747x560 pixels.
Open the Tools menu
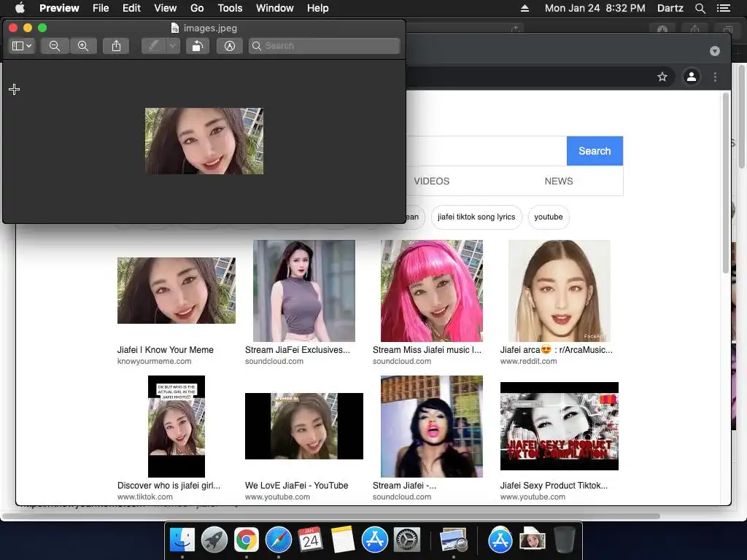tap(230, 8)
